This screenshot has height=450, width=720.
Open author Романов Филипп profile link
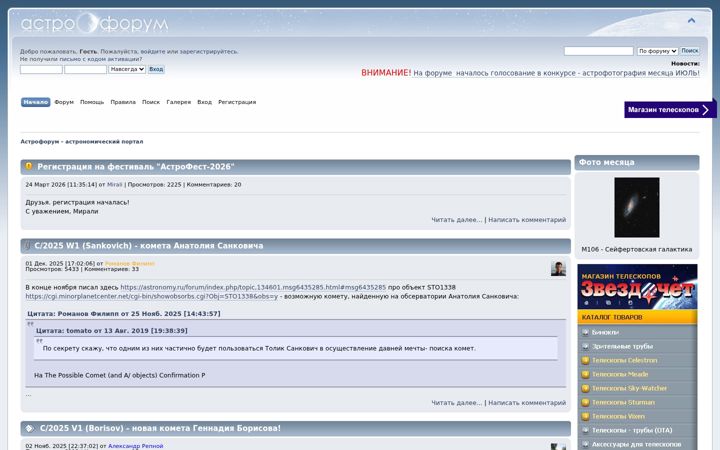pos(130,264)
